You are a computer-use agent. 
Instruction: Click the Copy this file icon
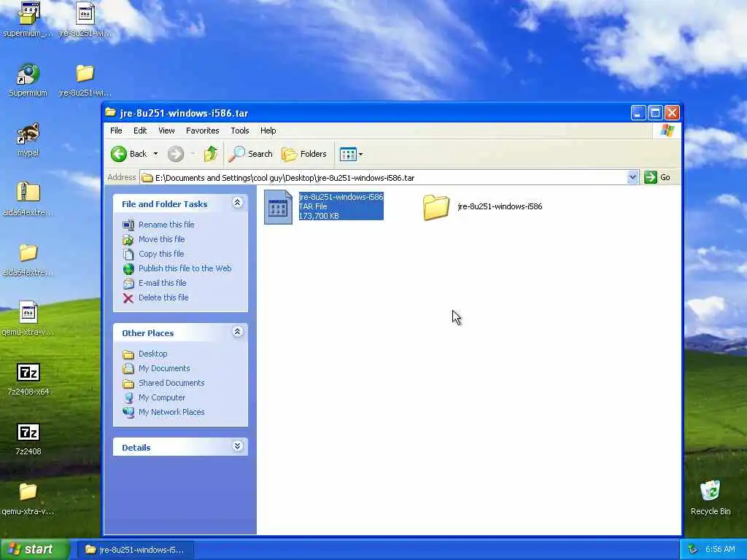[128, 254]
